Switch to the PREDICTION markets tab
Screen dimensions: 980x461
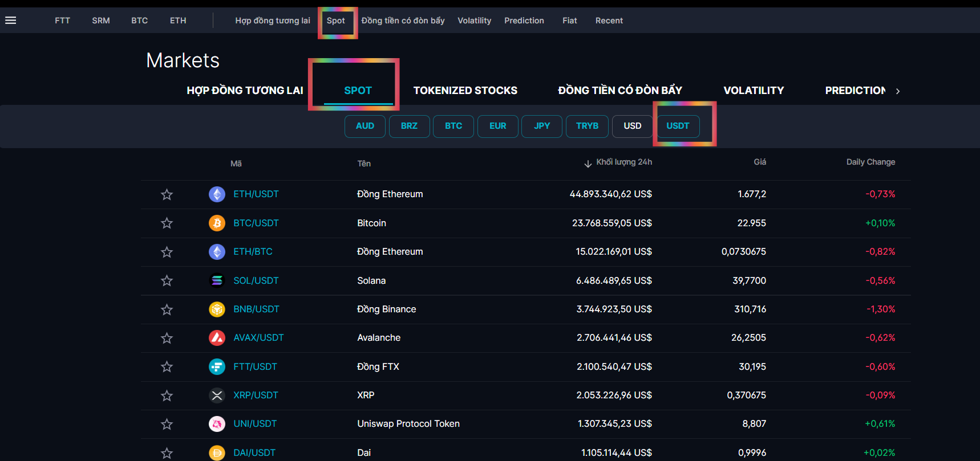[855, 91]
